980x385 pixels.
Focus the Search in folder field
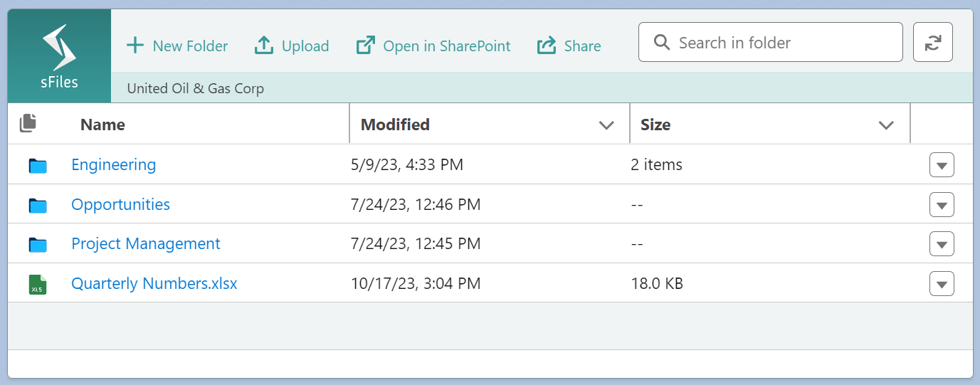coord(771,42)
